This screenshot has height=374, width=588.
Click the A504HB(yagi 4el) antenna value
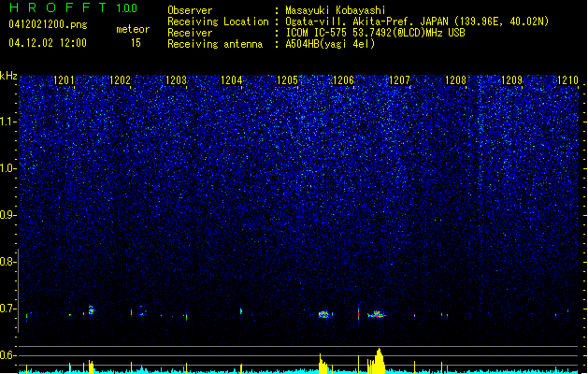pyautogui.click(x=330, y=44)
